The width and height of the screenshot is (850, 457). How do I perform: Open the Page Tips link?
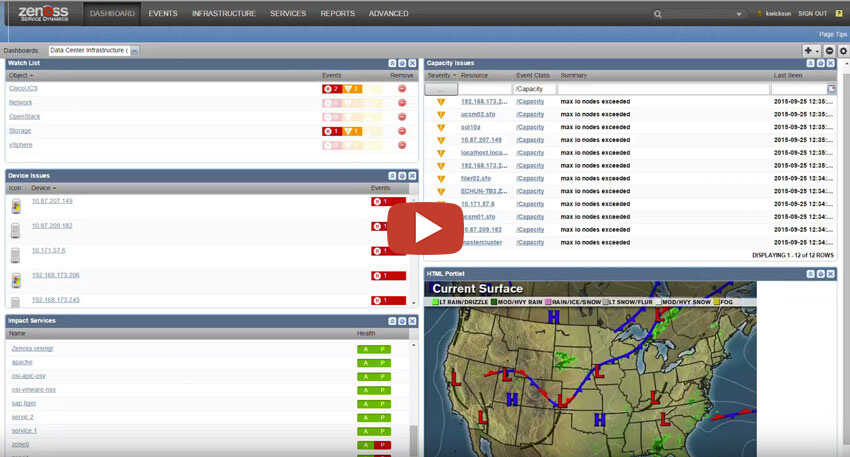point(832,34)
